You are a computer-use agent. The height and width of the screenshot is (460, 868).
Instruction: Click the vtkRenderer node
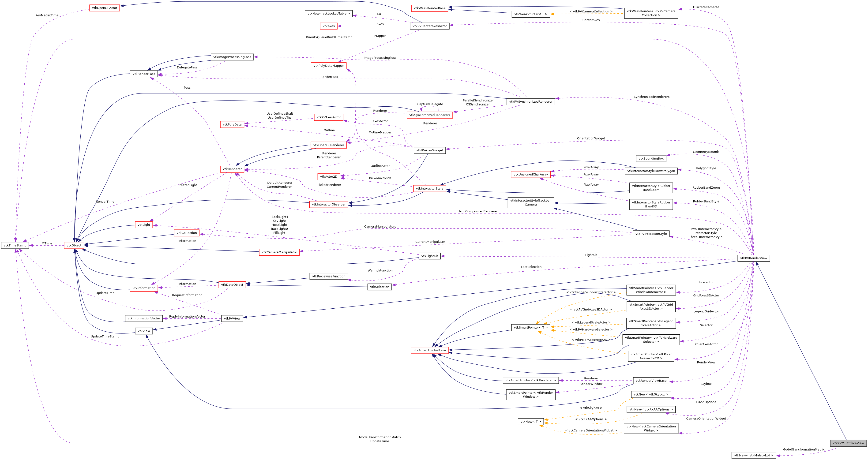(x=233, y=169)
